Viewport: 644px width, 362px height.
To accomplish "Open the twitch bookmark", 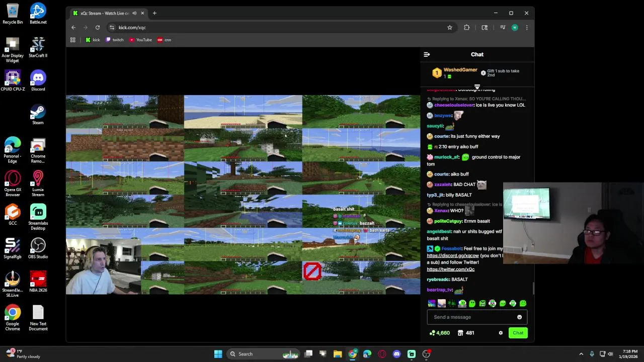I will point(115,40).
